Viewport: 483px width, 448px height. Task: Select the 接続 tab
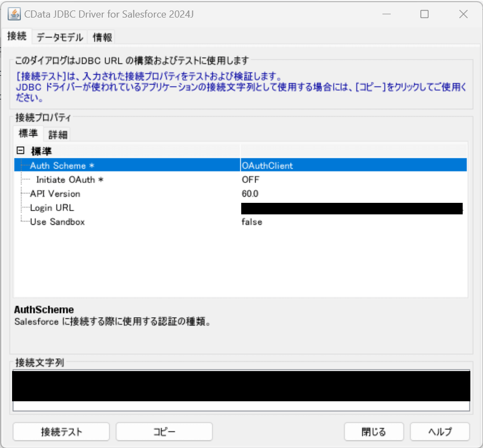coord(17,36)
